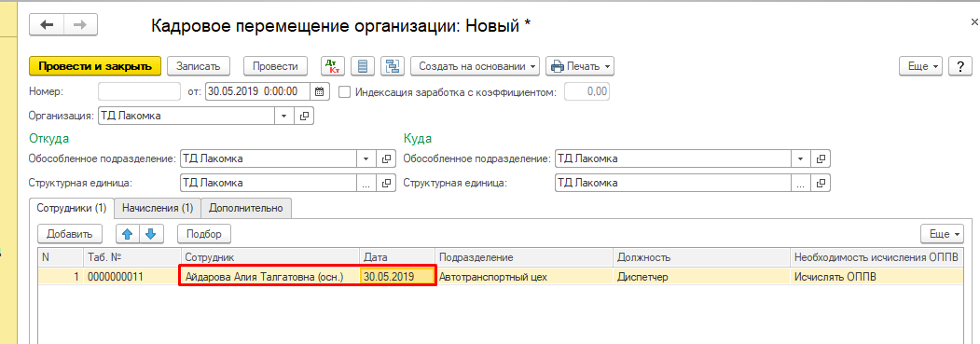Screen dimensions: 980x344
Task: Select the Таб. № cell 0000000011
Action: 131,277
